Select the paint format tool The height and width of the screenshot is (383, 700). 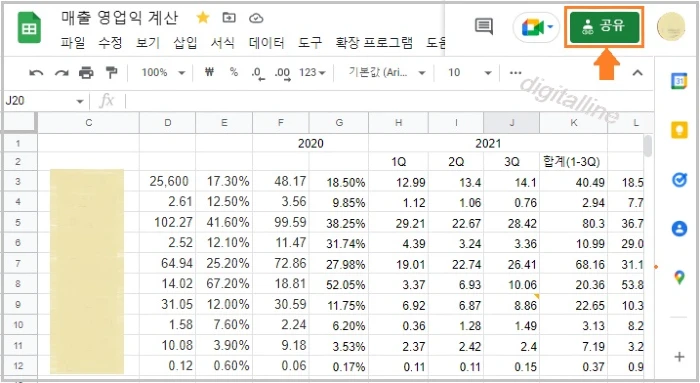(111, 72)
